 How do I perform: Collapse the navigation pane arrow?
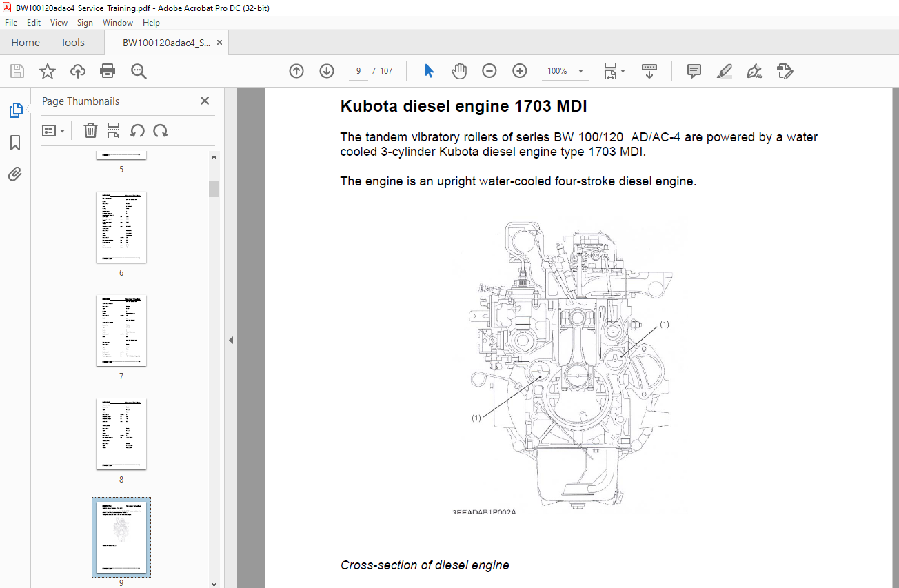[x=231, y=340]
